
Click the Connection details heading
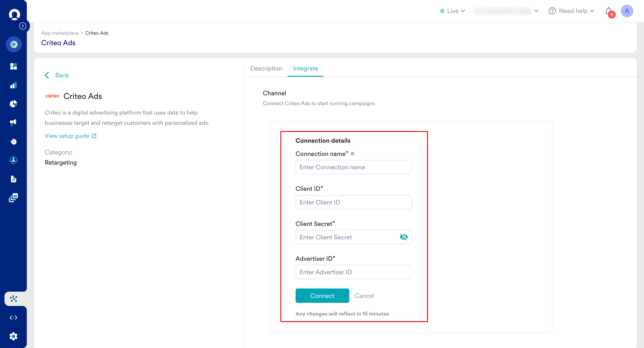coord(323,140)
